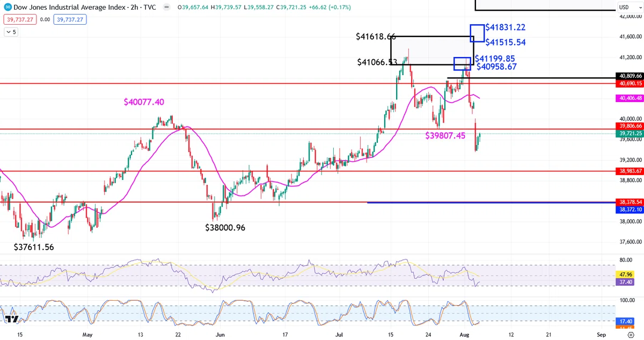Click the green 39,721.25 last price label

click(630, 133)
